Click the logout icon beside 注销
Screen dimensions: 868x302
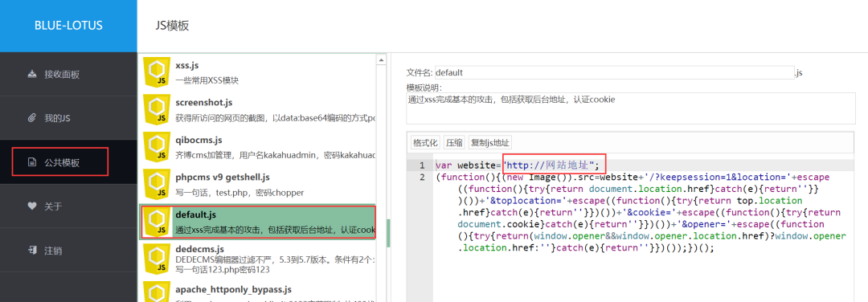coord(32,251)
